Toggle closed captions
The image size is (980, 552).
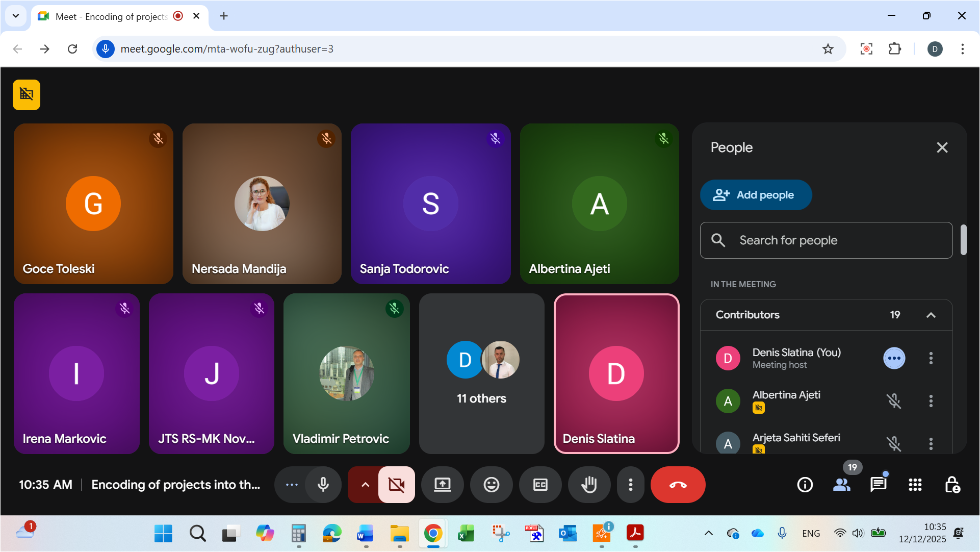click(x=540, y=485)
